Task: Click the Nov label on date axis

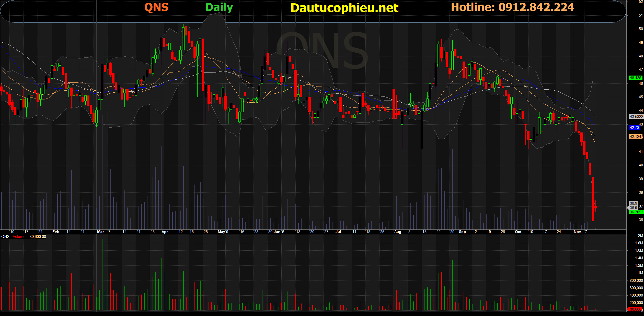Action: click(x=577, y=232)
